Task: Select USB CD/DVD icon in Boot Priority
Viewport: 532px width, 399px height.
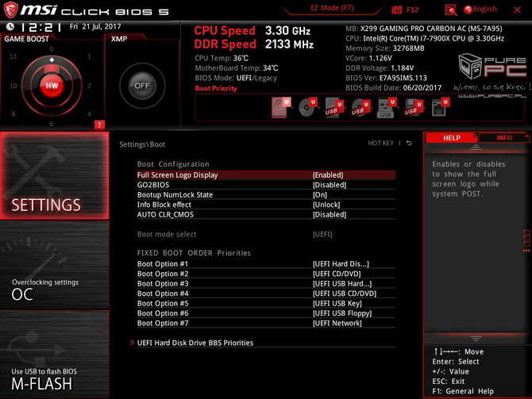Action: (360, 107)
